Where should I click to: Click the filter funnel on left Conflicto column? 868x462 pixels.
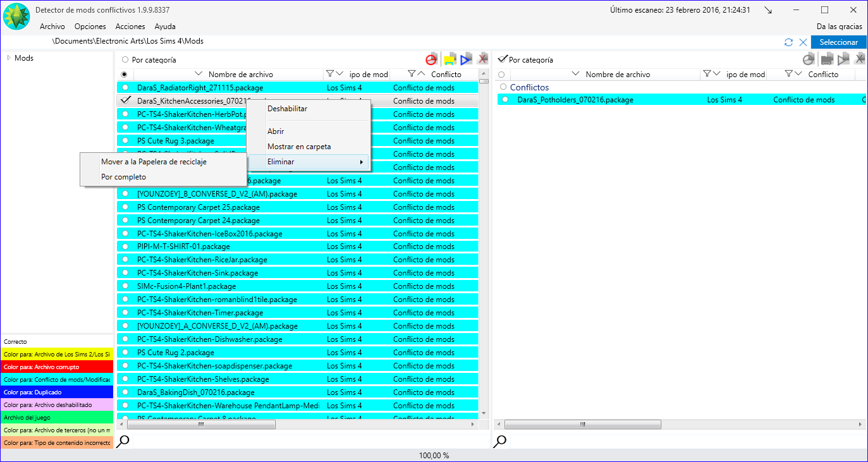click(412, 74)
